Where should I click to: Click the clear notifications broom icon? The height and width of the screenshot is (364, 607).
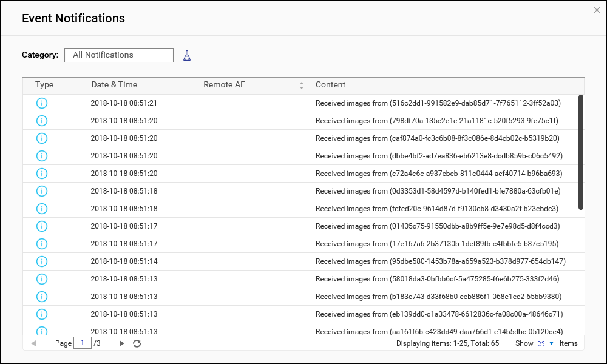pos(187,56)
